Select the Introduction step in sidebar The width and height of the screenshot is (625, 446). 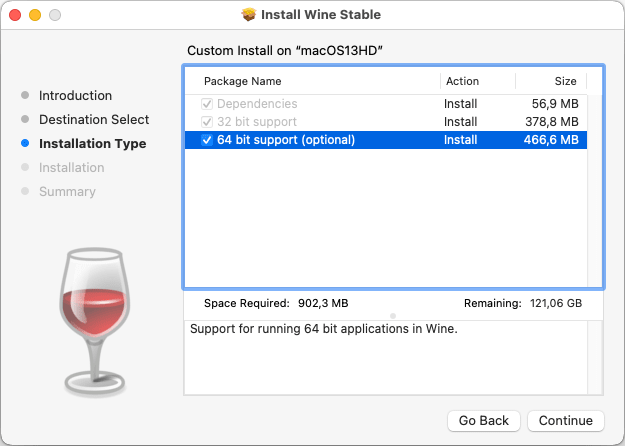75,96
